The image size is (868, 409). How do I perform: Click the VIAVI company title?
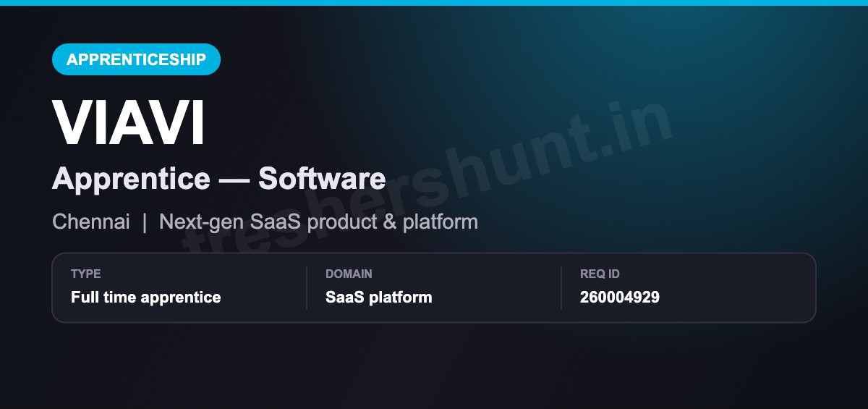click(x=129, y=122)
